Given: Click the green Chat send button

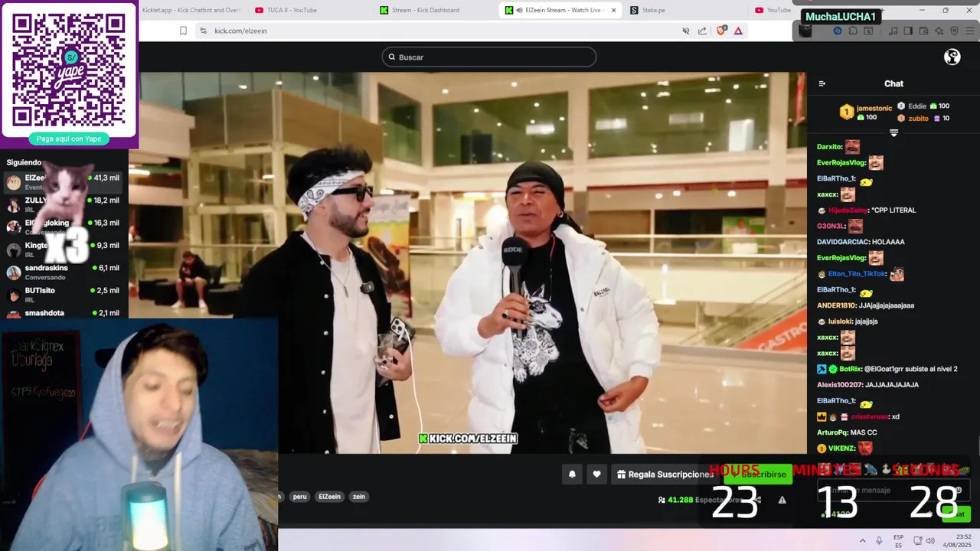Looking at the screenshot, I should tap(956, 514).
